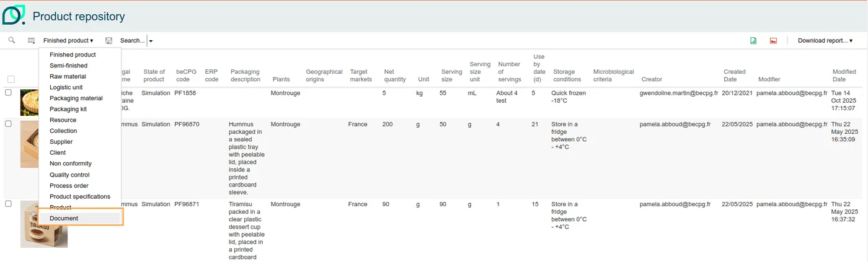The image size is (868, 262).
Task: Click the PF96870 code cell
Action: 187,124
